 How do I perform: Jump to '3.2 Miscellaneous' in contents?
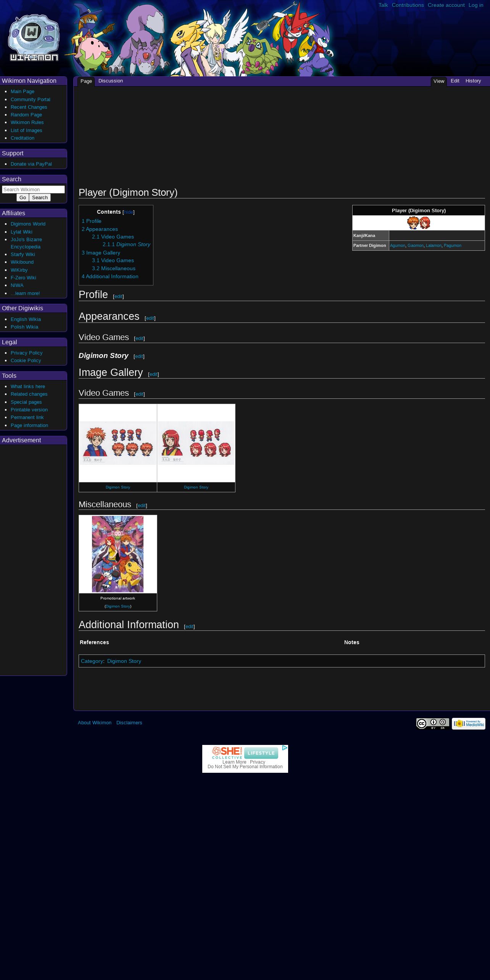(x=114, y=269)
